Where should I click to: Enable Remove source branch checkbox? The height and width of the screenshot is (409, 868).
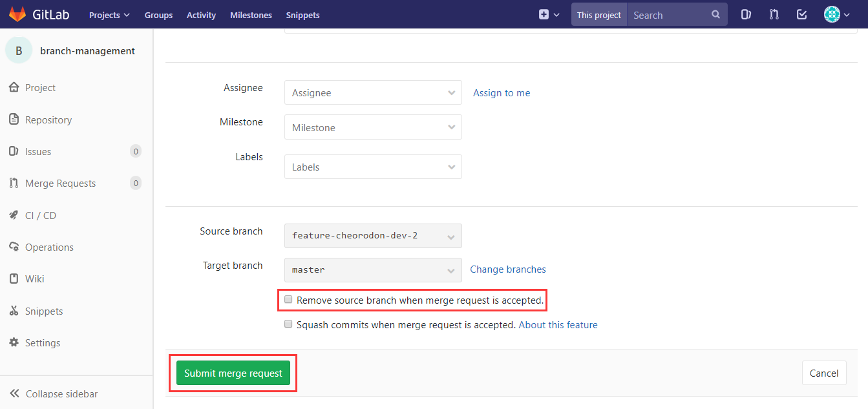point(289,300)
